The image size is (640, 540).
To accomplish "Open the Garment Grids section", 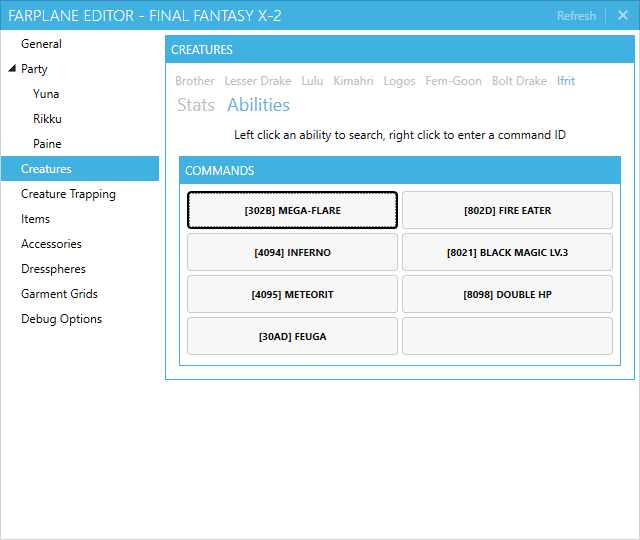I will 60,294.
